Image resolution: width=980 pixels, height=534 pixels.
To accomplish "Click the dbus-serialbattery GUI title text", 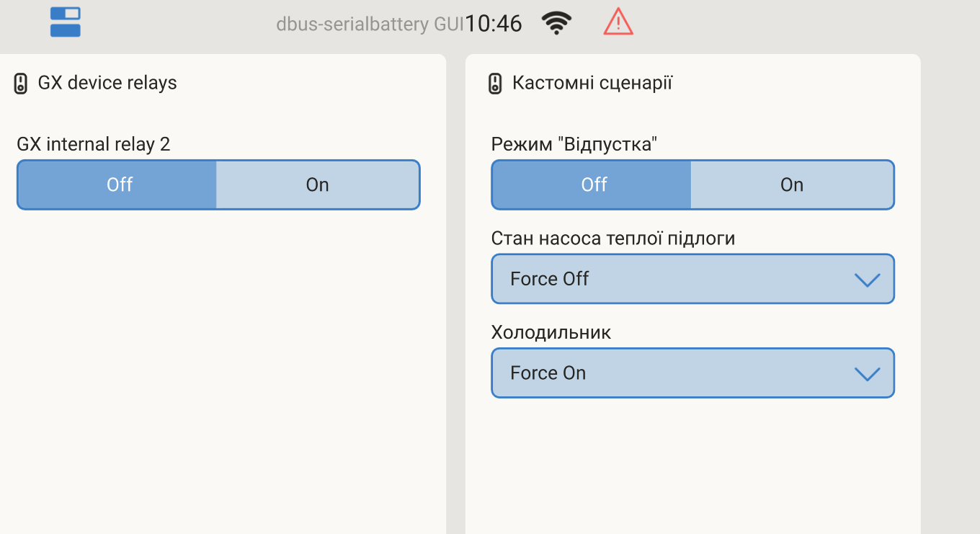I will point(369,25).
